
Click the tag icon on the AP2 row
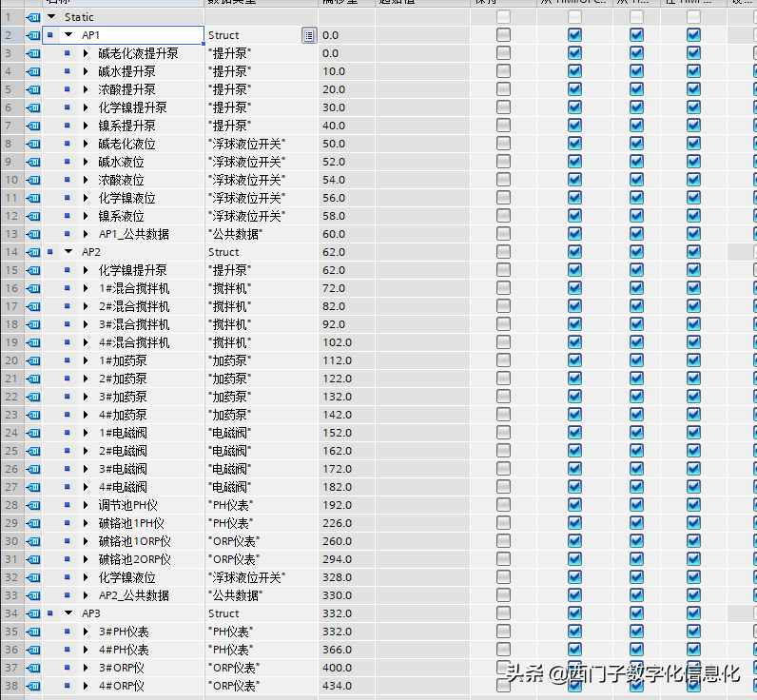(x=34, y=252)
